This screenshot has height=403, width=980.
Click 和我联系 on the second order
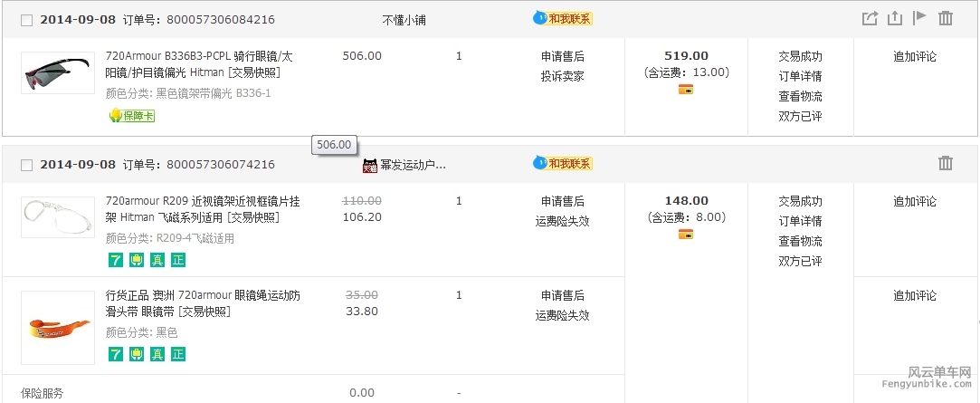(x=563, y=163)
